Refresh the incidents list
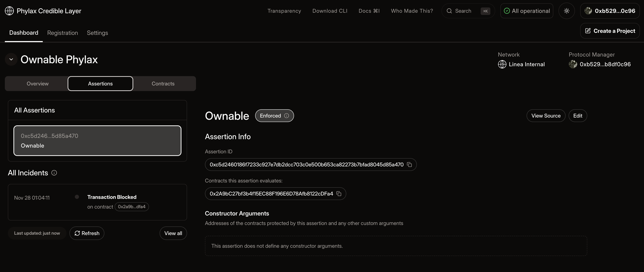 coord(87,233)
